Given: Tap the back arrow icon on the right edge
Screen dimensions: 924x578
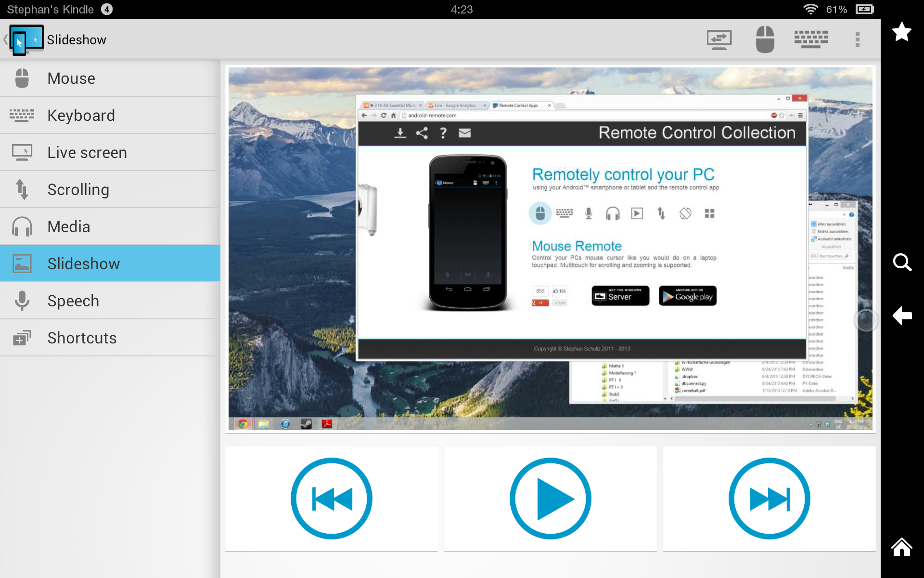Looking at the screenshot, I should (902, 315).
